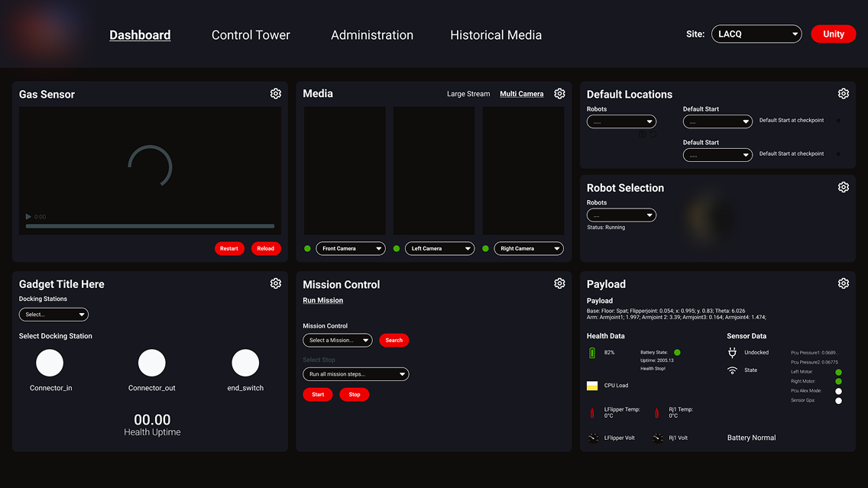The image size is (868, 488).
Task: Switch Media to Multi Camera view
Action: [521, 94]
